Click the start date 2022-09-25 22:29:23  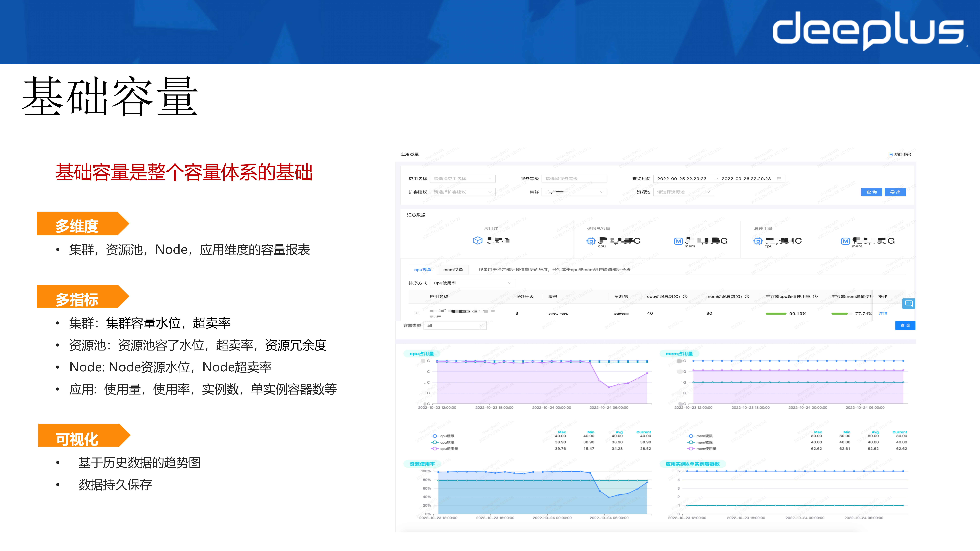point(682,179)
